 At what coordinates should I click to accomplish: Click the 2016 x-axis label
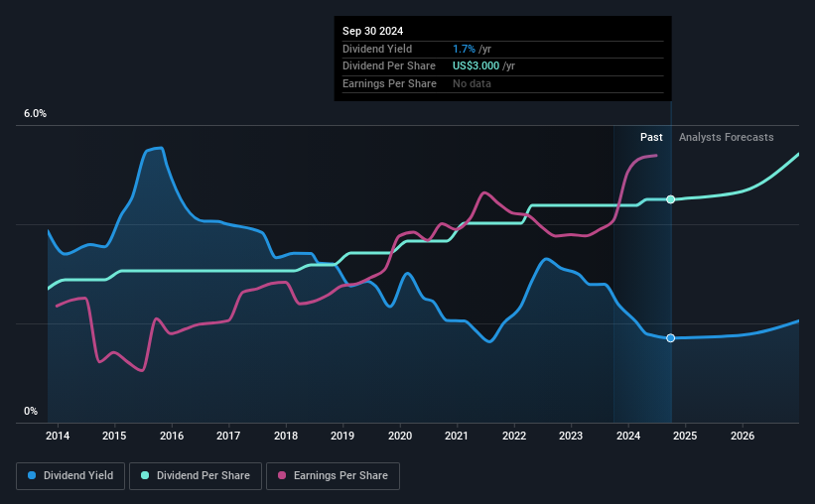172,436
